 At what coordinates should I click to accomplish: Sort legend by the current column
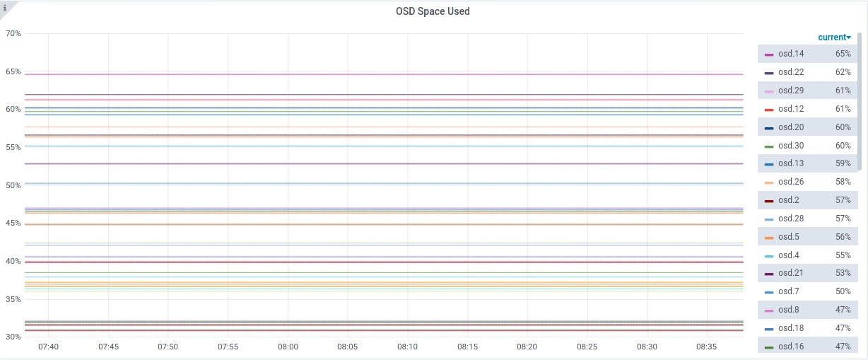click(834, 37)
